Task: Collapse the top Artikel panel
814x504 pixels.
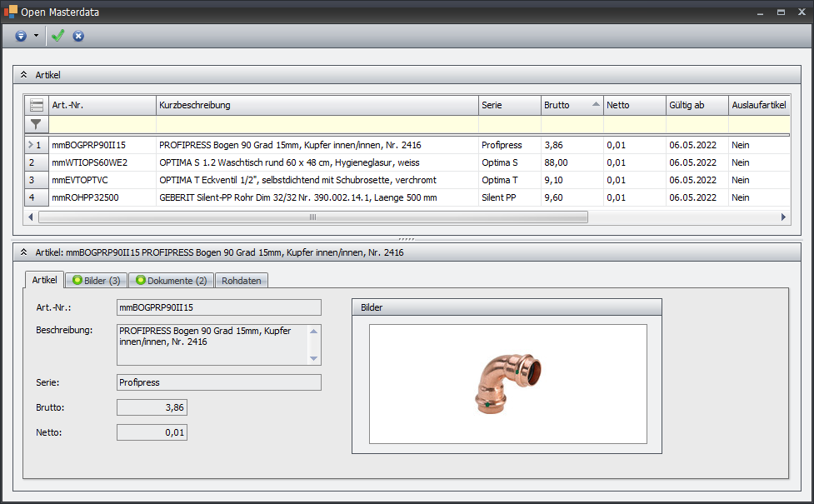Action: [24, 75]
